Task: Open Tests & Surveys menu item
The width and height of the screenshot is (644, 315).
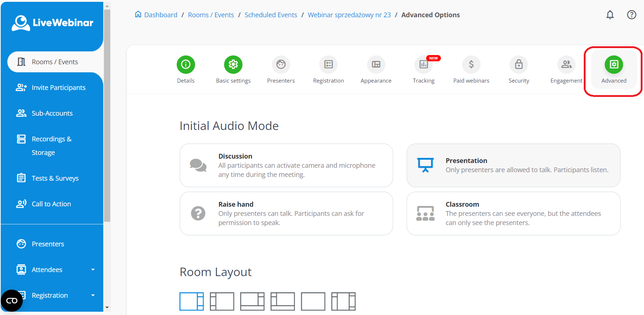Action: click(x=55, y=178)
